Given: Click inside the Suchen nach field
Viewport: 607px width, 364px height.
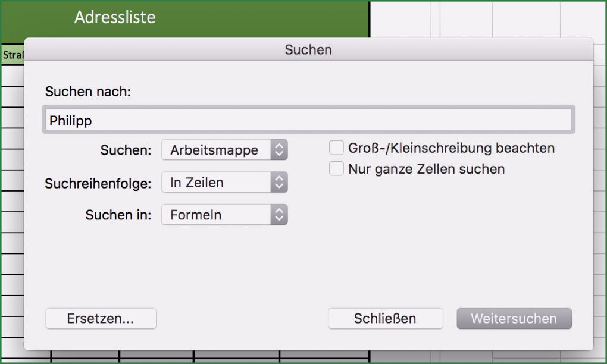Looking at the screenshot, I should pos(298,120).
